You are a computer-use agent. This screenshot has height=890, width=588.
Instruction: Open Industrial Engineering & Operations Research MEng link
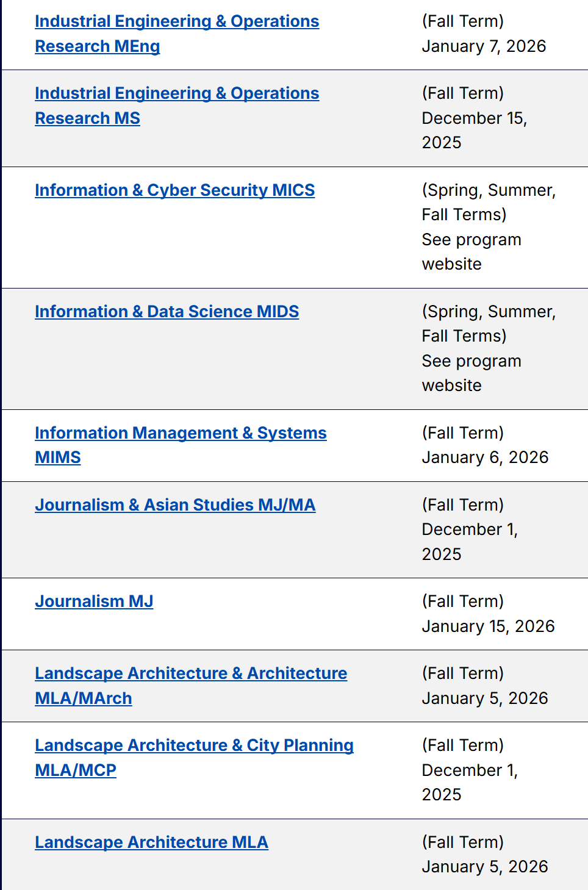point(177,21)
